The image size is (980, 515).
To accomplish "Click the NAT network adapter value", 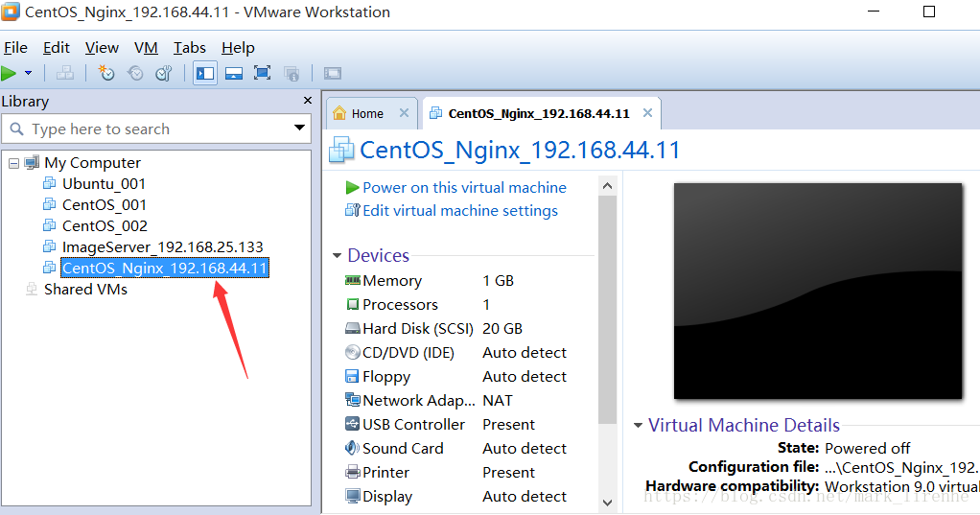I will pyautogui.click(x=498, y=401).
